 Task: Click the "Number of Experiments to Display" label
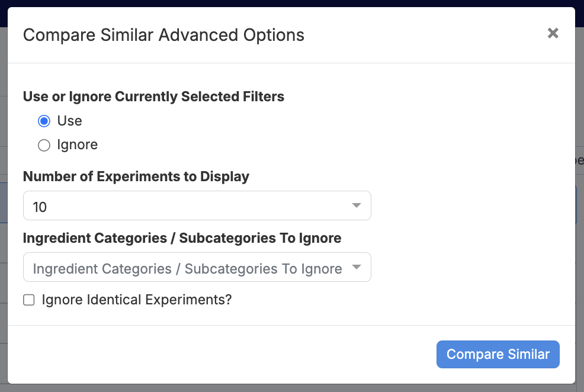136,176
